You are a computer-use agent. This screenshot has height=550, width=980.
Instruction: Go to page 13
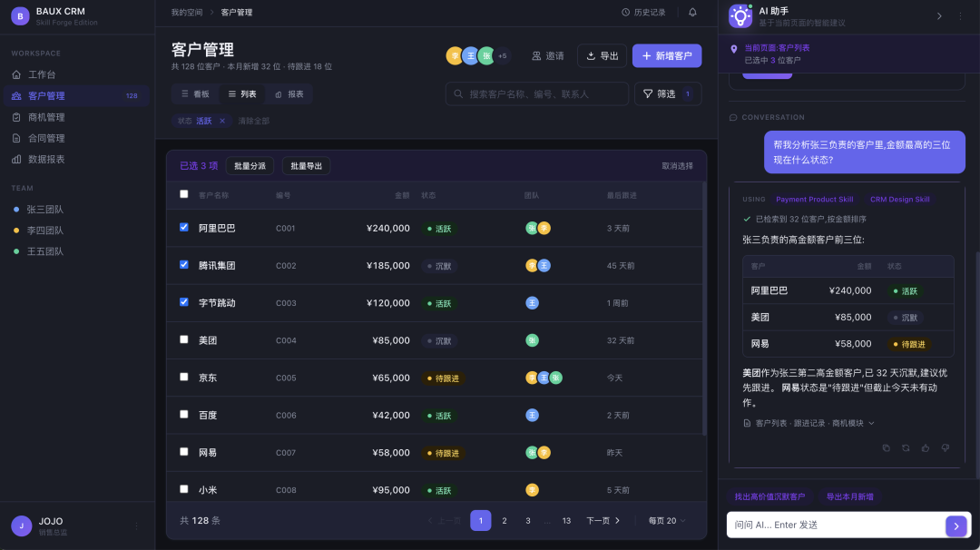tap(566, 521)
